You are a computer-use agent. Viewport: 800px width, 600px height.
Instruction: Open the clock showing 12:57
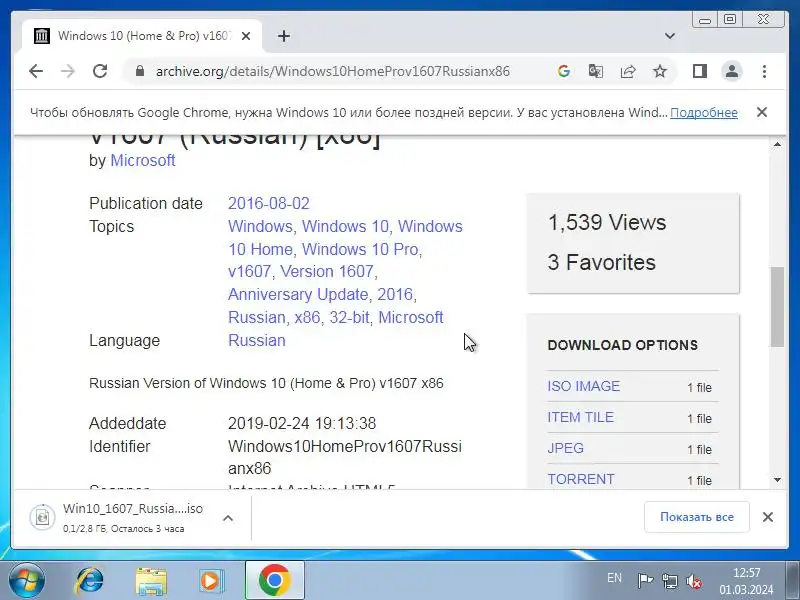pyautogui.click(x=746, y=581)
